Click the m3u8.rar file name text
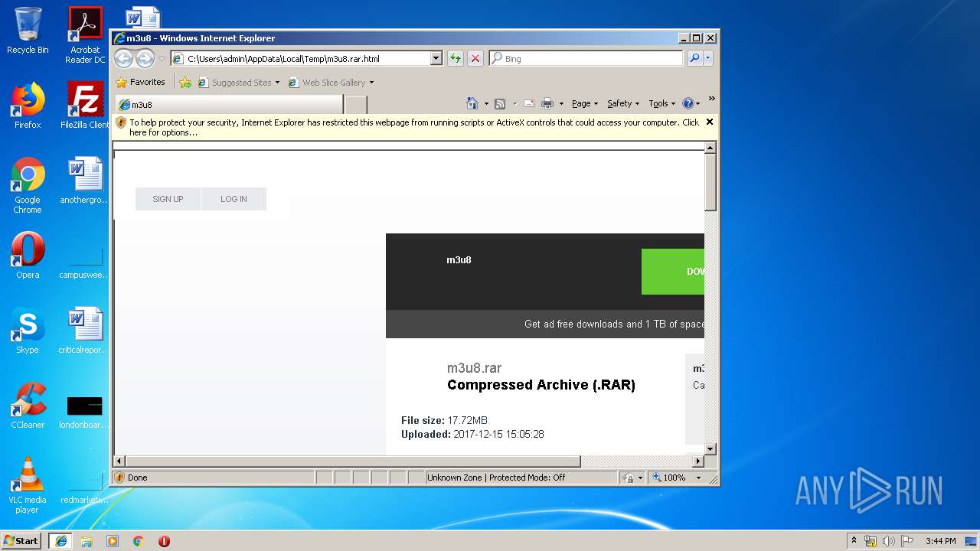This screenshot has height=551, width=980. pos(474,368)
